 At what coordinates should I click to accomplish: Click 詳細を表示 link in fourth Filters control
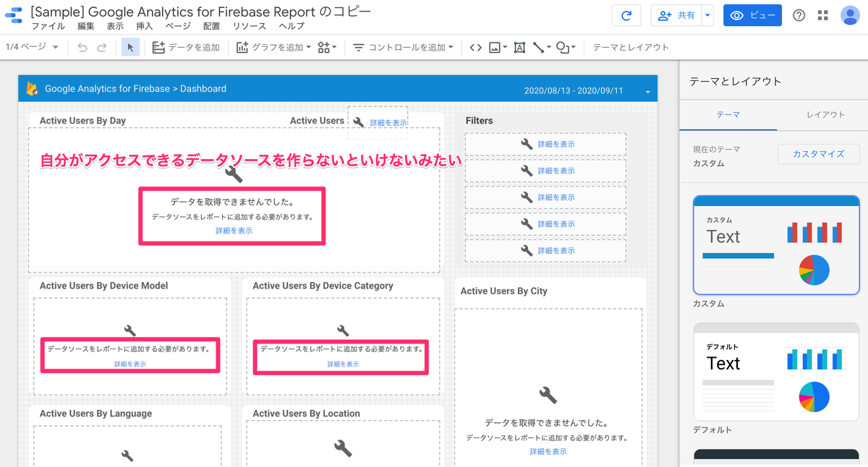click(556, 224)
